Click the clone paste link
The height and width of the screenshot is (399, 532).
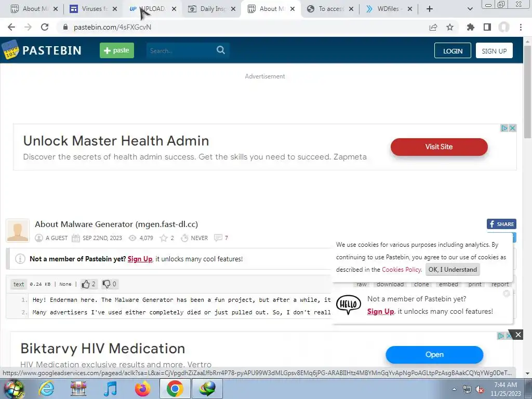pos(421,284)
